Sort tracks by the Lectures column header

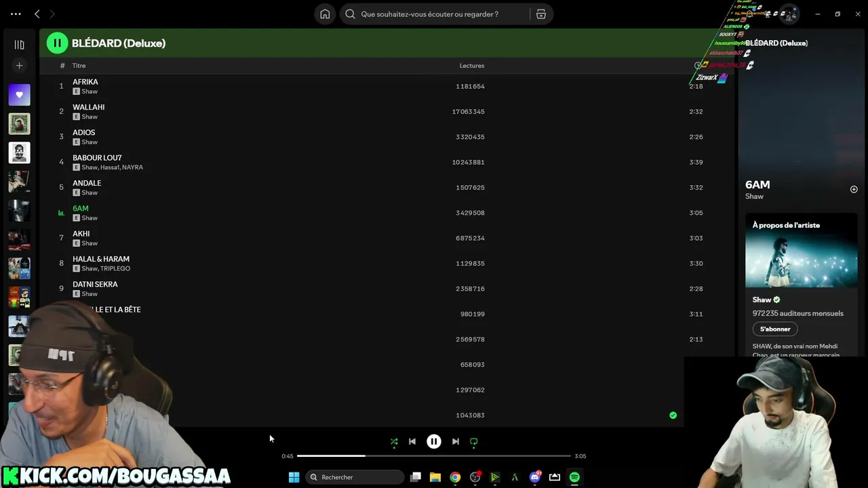[x=472, y=66]
